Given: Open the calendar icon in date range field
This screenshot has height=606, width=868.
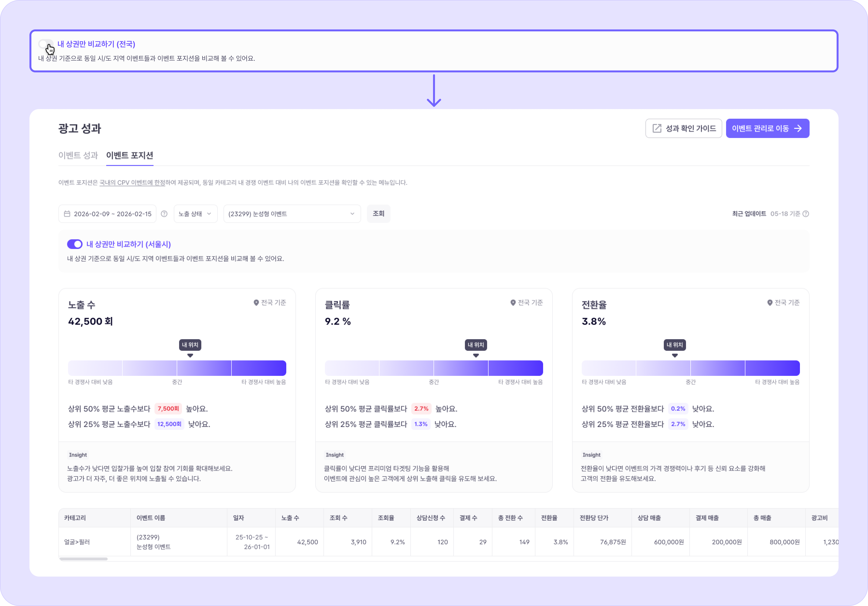Looking at the screenshot, I should (67, 214).
